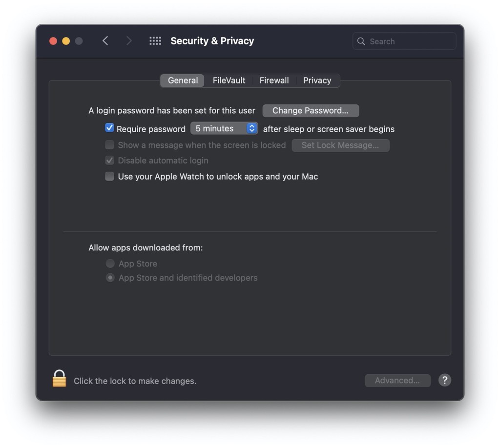The width and height of the screenshot is (500, 448).
Task: Click the Change Password button
Action: point(311,111)
